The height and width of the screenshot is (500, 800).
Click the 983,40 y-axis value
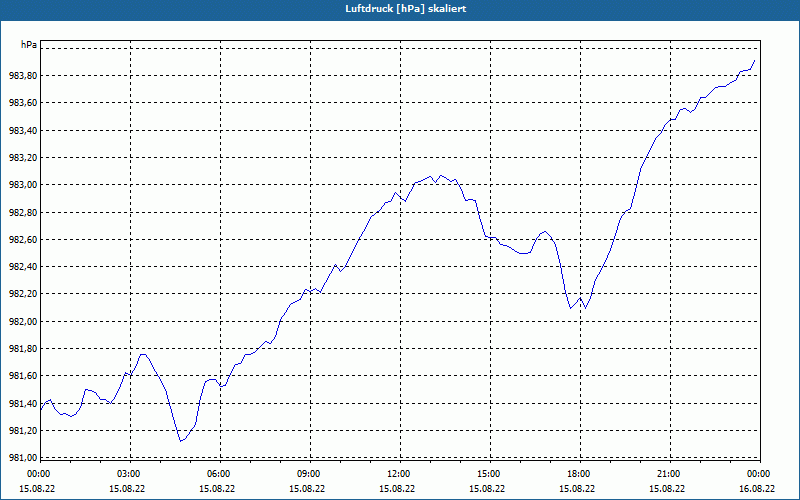(x=23, y=130)
